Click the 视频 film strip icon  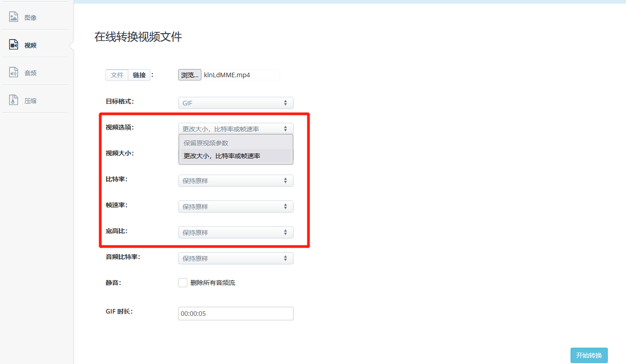13,45
